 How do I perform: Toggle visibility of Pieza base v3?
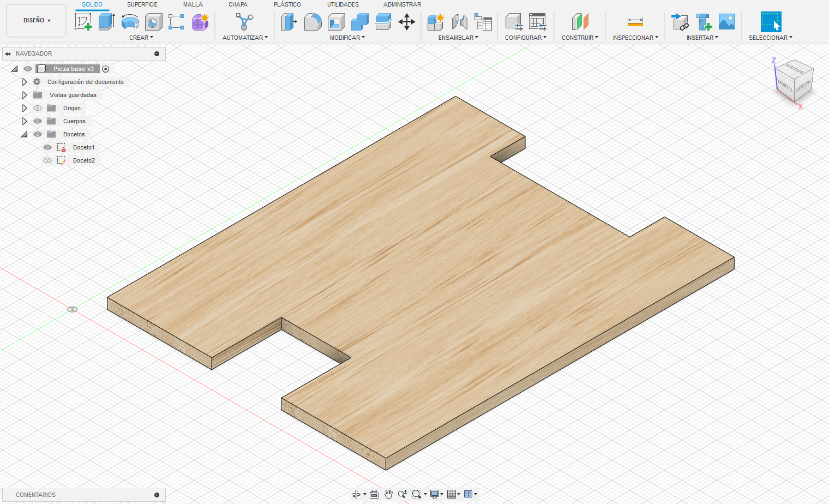click(28, 69)
